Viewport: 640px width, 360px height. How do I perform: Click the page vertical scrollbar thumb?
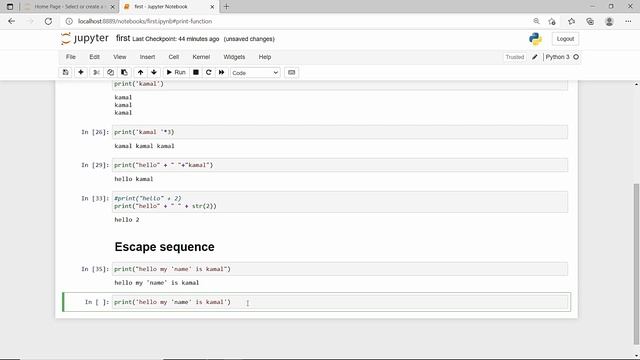636,264
